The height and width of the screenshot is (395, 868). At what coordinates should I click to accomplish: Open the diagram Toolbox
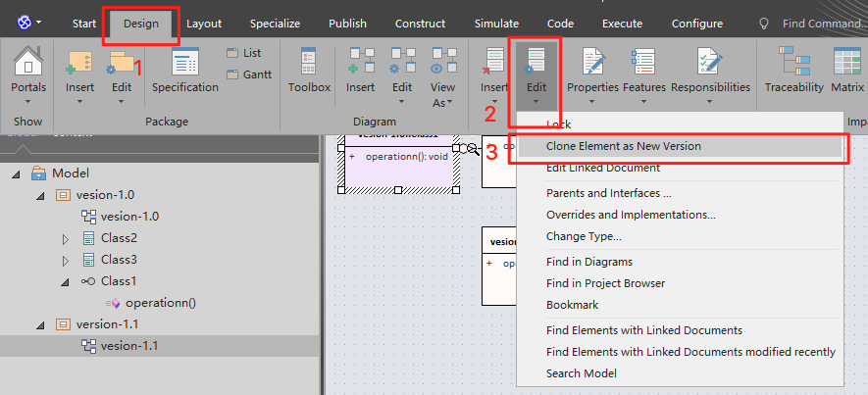click(x=309, y=62)
